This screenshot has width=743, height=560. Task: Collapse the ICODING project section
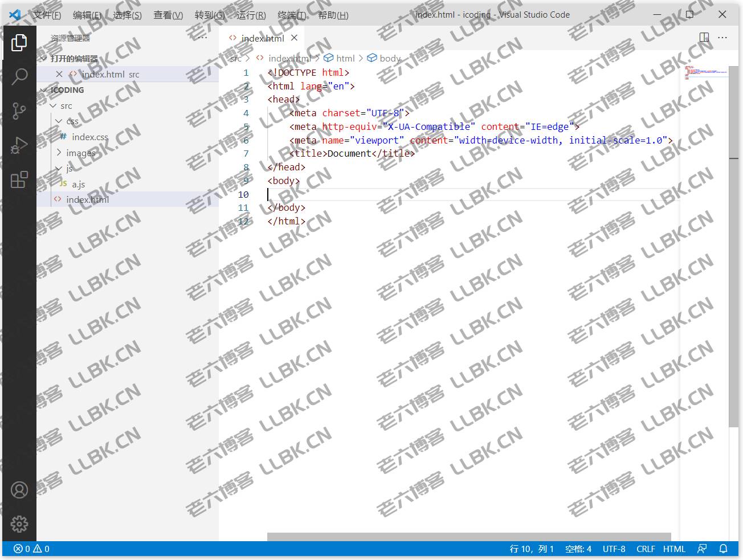pos(67,90)
